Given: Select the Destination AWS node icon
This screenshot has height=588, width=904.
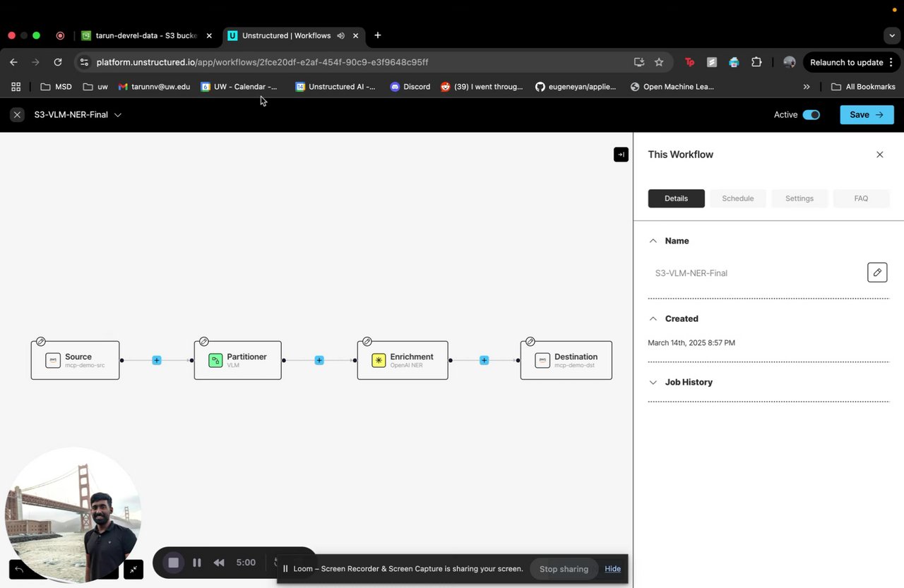Looking at the screenshot, I should click(542, 360).
